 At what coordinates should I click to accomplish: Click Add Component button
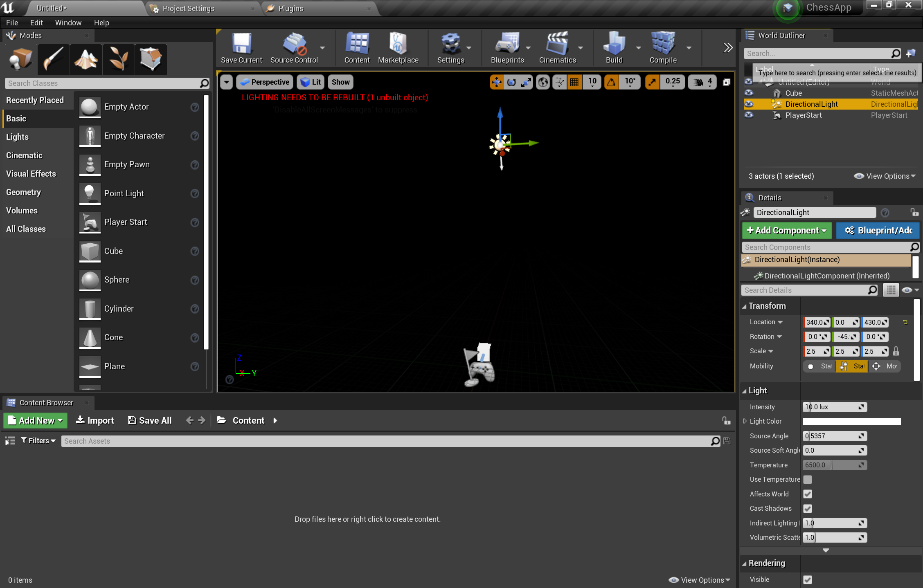pyautogui.click(x=785, y=231)
